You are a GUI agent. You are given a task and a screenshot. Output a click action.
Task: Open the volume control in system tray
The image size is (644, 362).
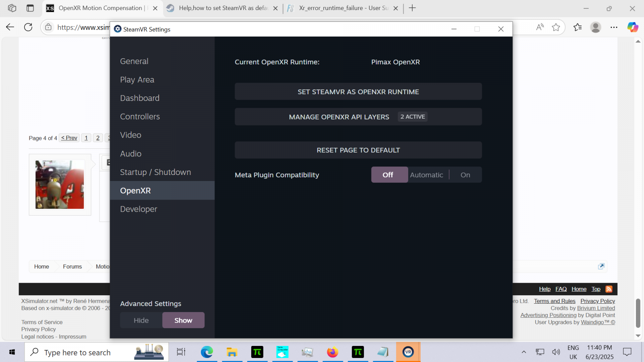(556, 352)
